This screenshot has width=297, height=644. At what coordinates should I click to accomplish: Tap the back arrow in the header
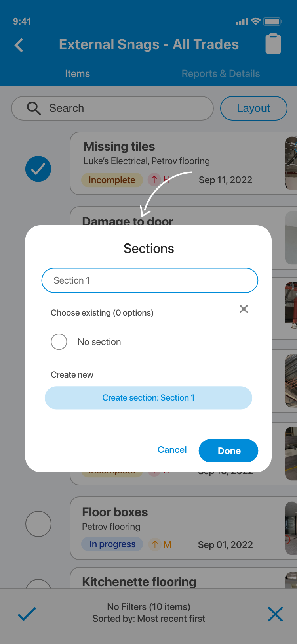[x=19, y=45]
